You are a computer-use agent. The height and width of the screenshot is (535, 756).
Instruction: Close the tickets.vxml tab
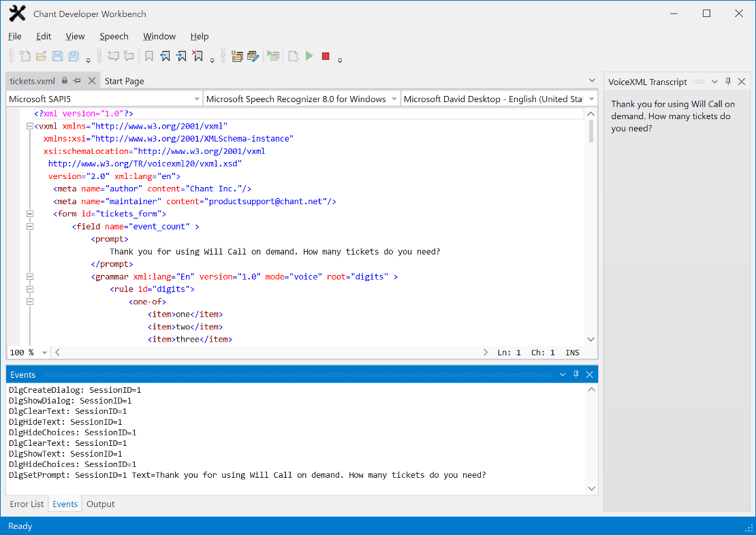tap(92, 80)
